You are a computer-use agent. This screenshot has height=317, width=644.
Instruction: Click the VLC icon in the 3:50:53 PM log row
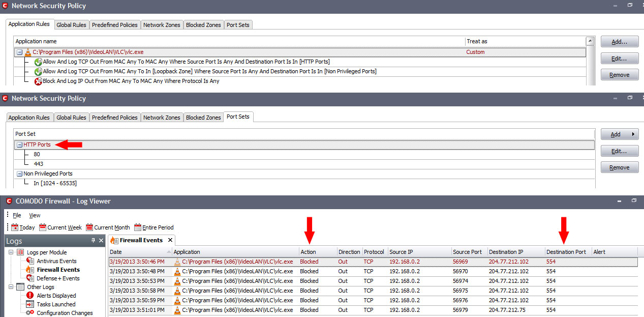177,281
